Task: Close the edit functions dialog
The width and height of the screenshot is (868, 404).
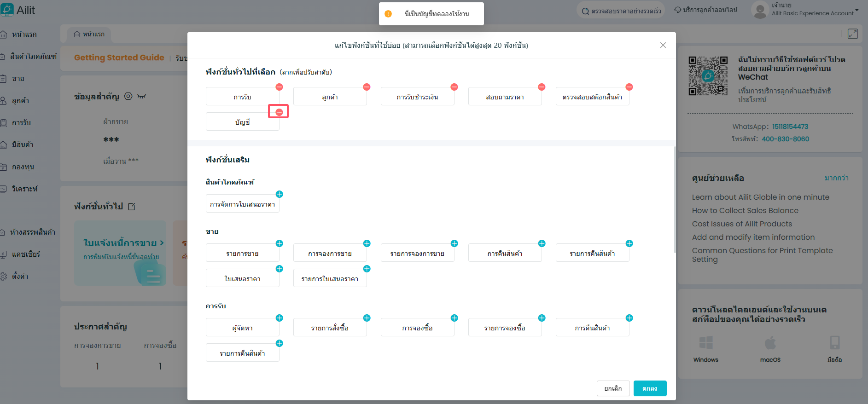Action: 663,45
